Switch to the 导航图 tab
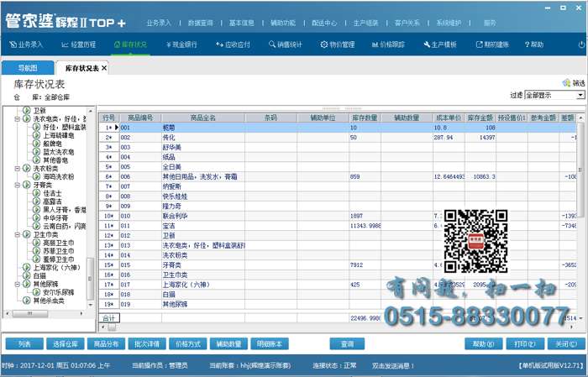Screen dimensions: 588x377 click(28, 68)
